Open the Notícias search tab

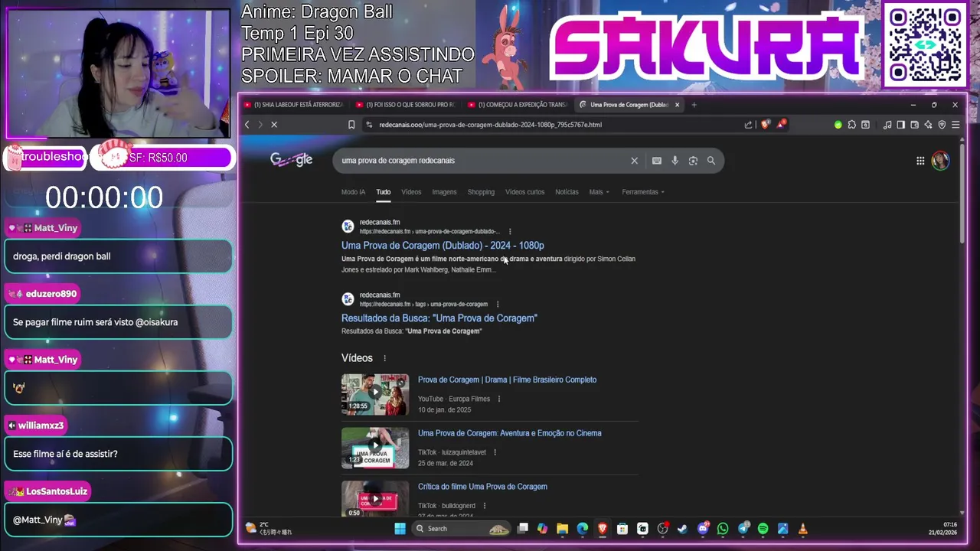coord(567,192)
